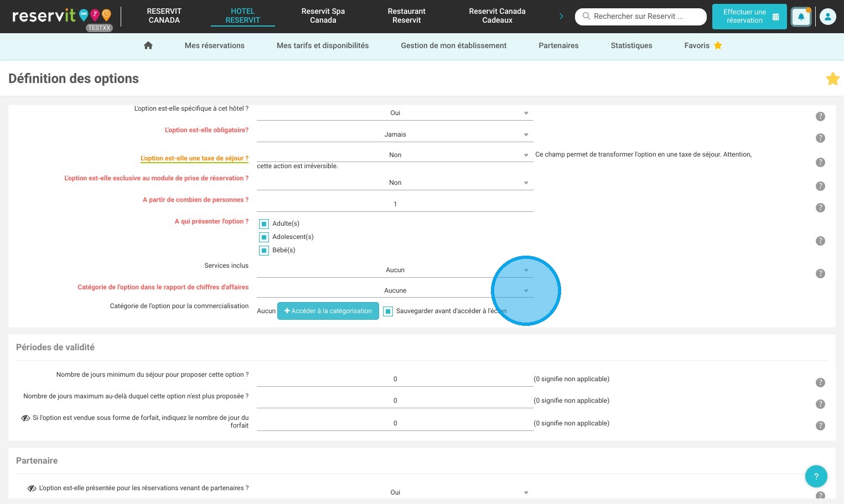The width and height of the screenshot is (844, 504).
Task: Toggle 'Sauvegarder avant d'accéder à l'écran' checkbox
Action: 388,311
